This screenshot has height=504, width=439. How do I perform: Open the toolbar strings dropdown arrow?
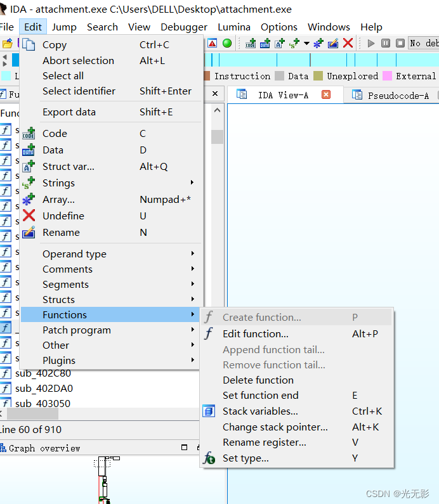(306, 43)
